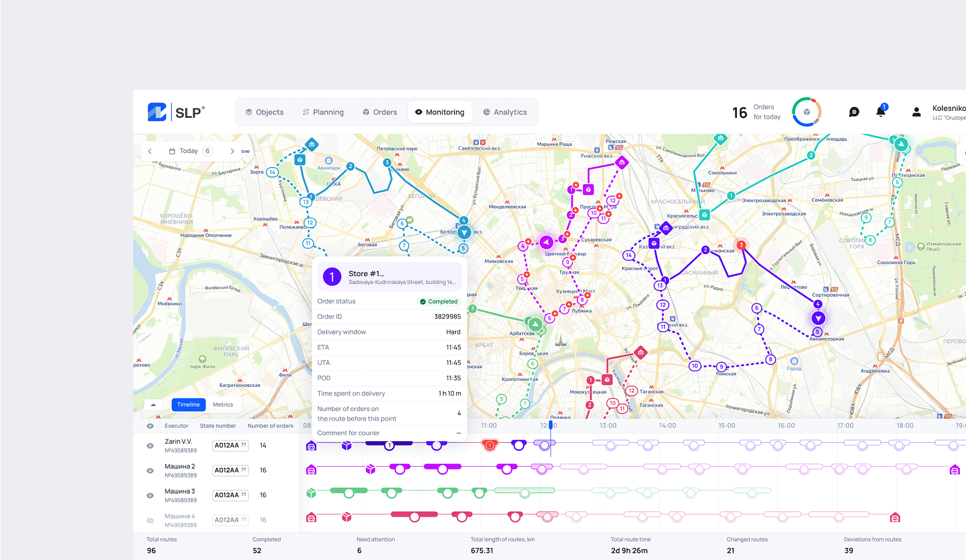The image size is (966, 560).
Task: Collapse the timeline panel arrow button
Action: (x=153, y=404)
